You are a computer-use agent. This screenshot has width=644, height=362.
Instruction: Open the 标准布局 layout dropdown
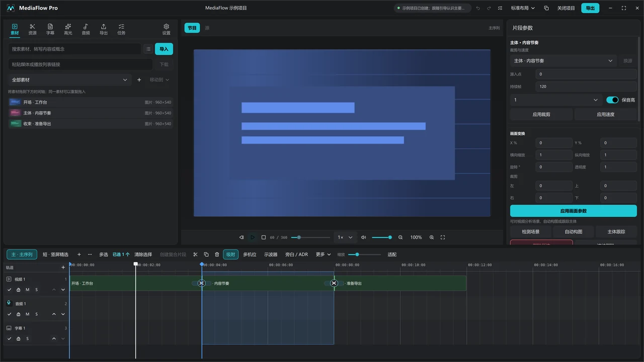tap(523, 8)
